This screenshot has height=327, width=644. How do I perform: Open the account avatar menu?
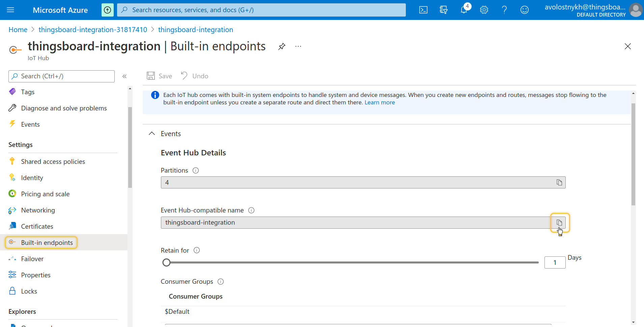click(x=636, y=10)
